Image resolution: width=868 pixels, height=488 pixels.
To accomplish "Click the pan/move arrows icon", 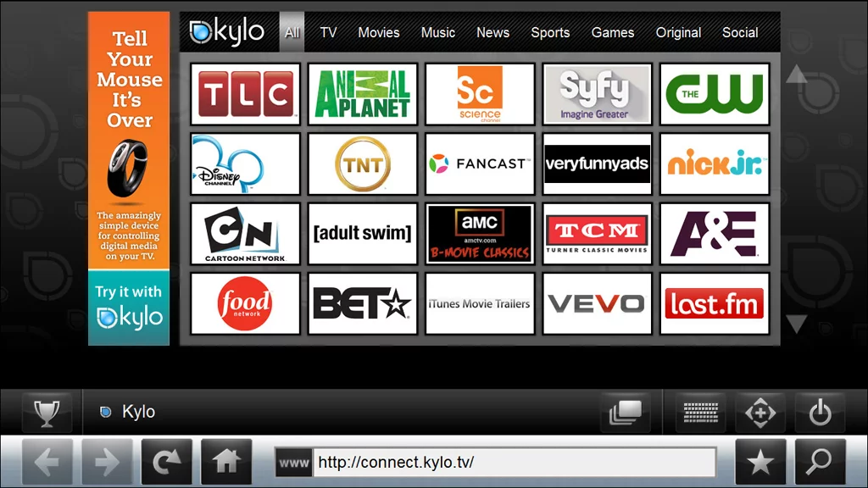I will point(760,413).
